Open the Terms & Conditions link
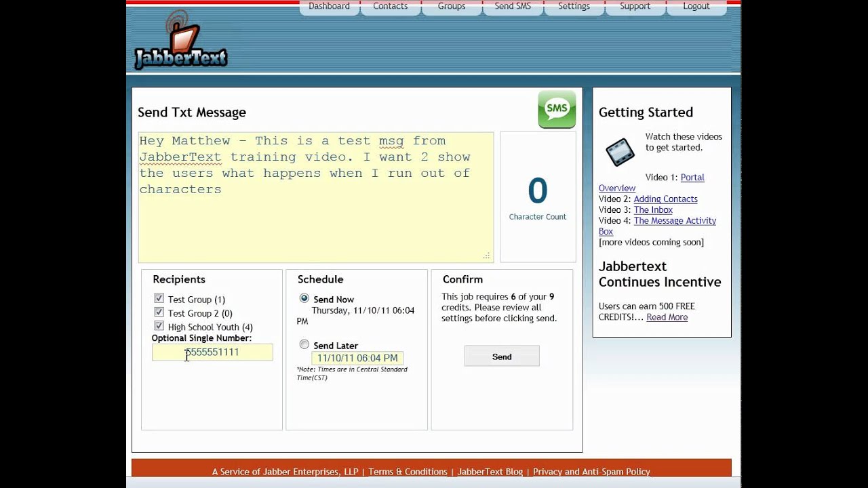 pos(408,472)
